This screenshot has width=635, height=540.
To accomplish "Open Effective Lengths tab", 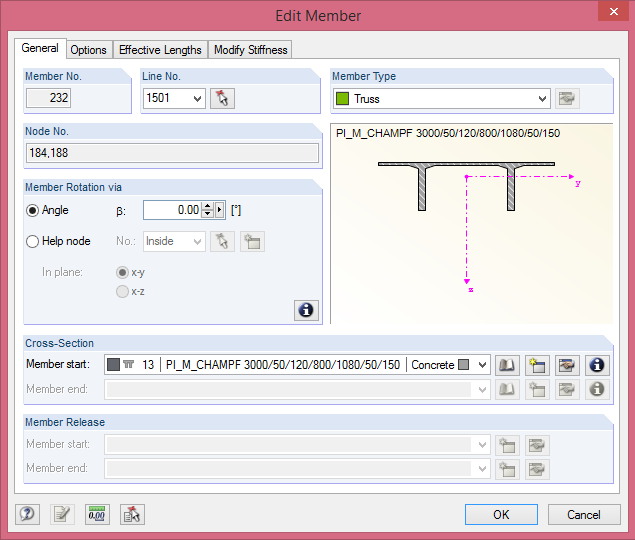I will pos(160,50).
